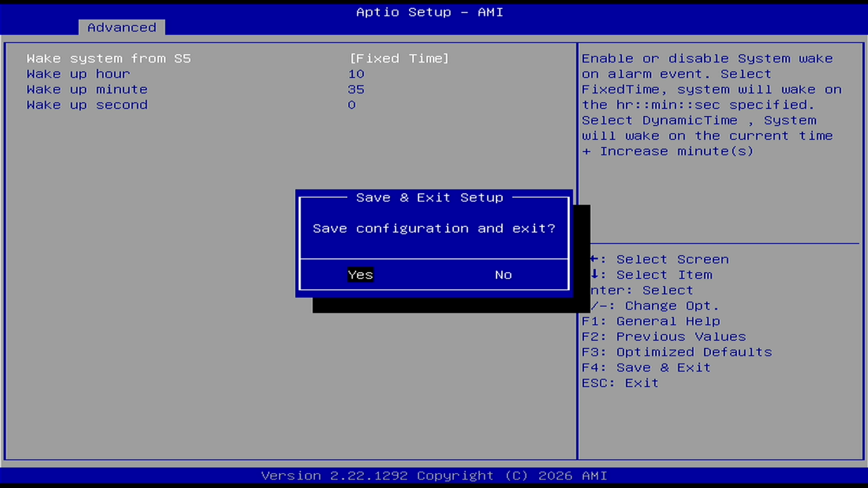Choose No in Save & Exit dialog
The image size is (868, 488).
tap(503, 275)
